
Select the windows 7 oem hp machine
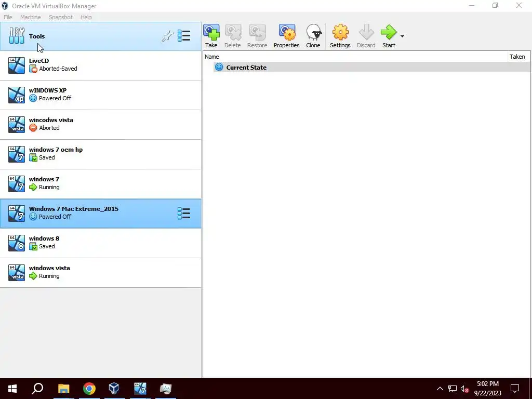click(x=100, y=154)
